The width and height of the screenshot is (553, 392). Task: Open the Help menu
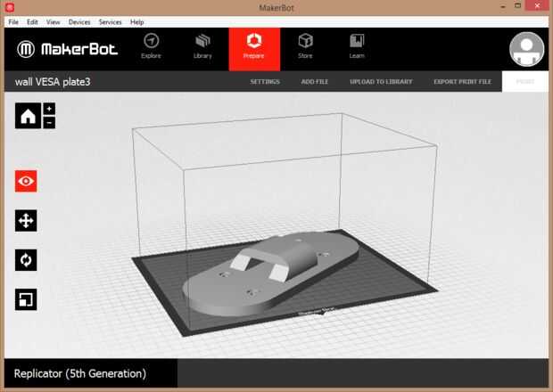pos(136,22)
